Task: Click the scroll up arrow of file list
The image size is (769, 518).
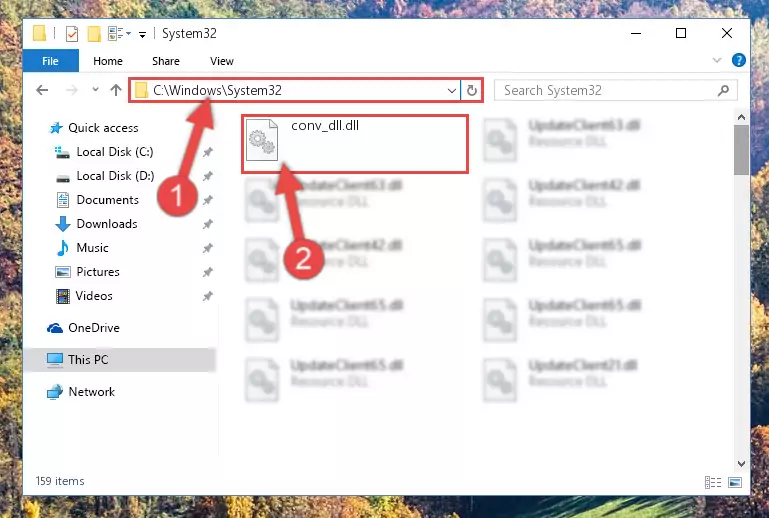Action: [742, 117]
